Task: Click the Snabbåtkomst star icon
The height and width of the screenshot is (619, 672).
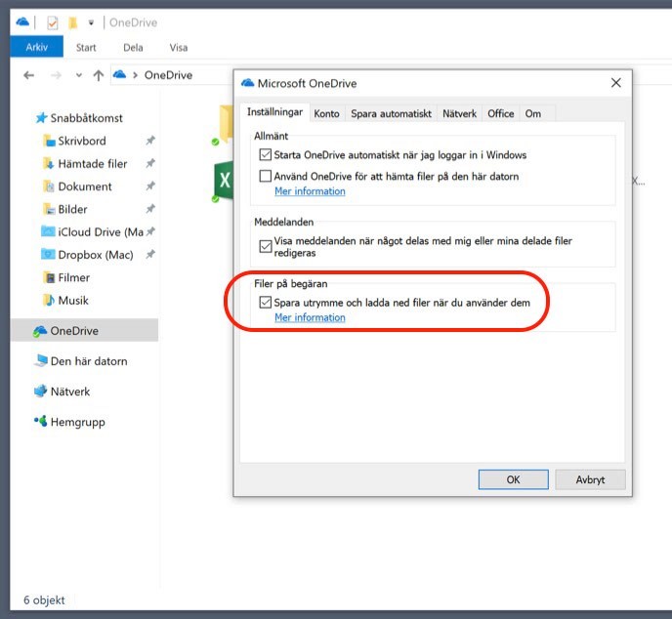Action: pos(41,117)
